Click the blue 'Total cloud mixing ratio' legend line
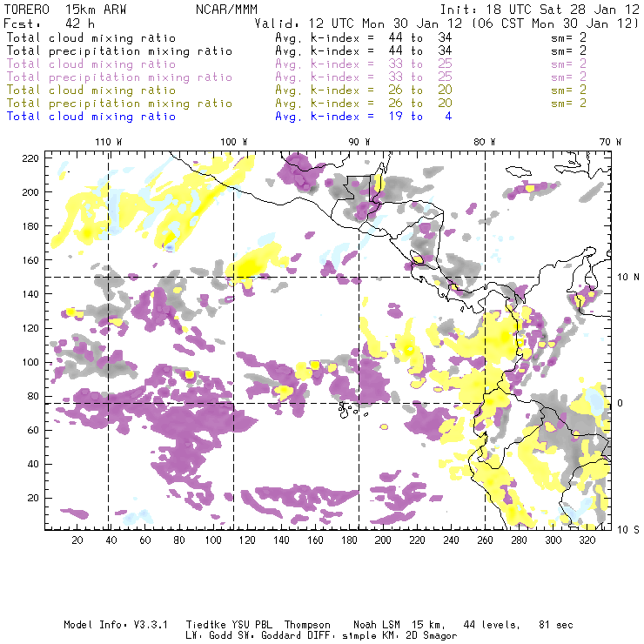This screenshot has height=644, width=644. pos(91,117)
